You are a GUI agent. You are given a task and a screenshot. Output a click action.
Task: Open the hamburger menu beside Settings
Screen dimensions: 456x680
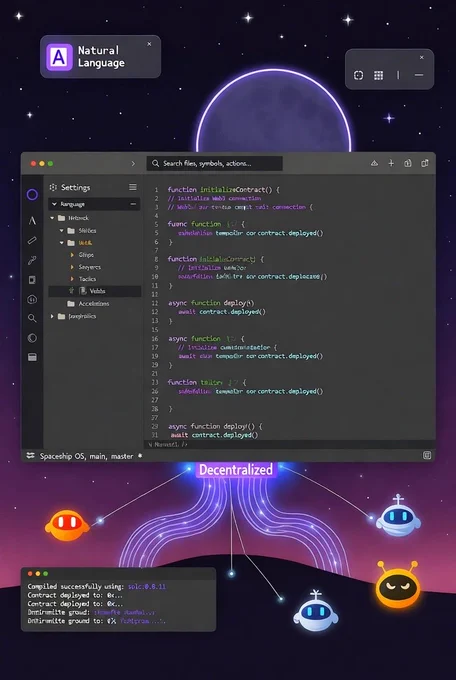point(133,187)
